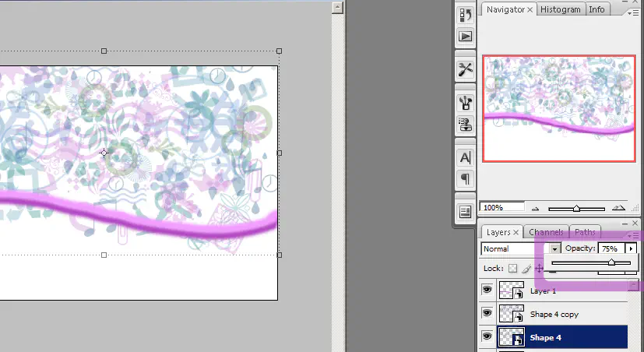Viewport: 644px width, 352px height.
Task: Open the Actions panel play icon
Action: (466, 36)
